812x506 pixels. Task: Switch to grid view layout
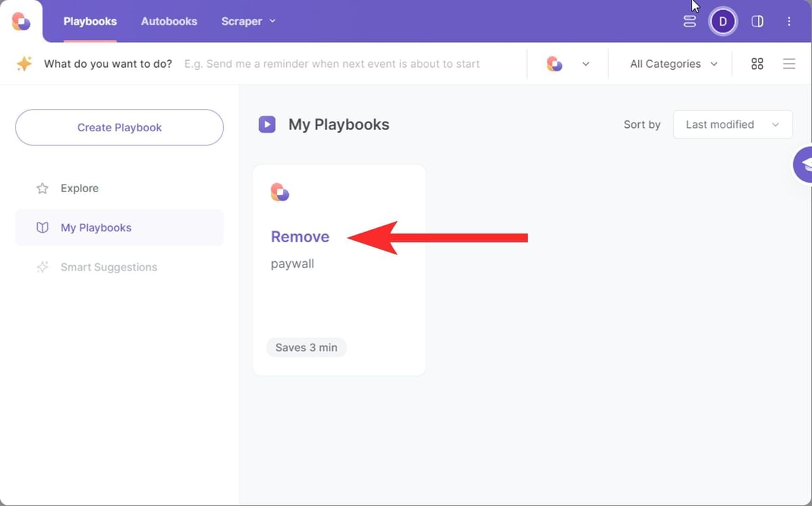pyautogui.click(x=757, y=64)
